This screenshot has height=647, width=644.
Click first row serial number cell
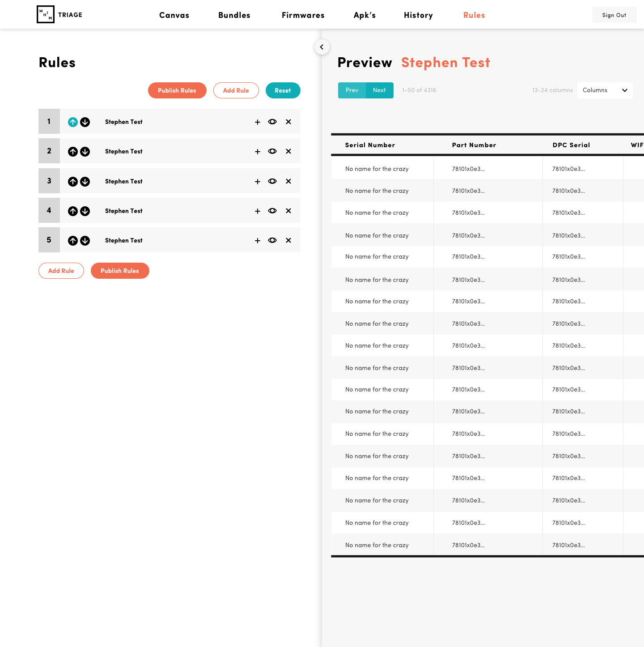pos(382,169)
